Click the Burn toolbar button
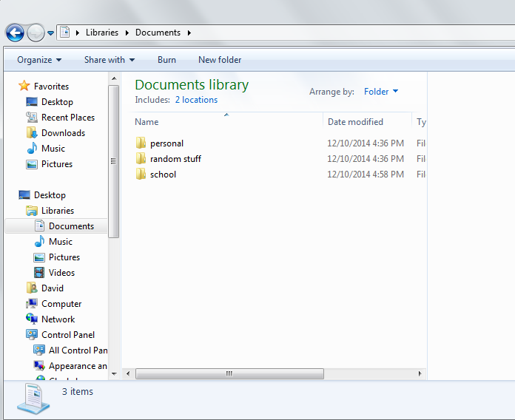Screen dimensions: 515x420 166,60
